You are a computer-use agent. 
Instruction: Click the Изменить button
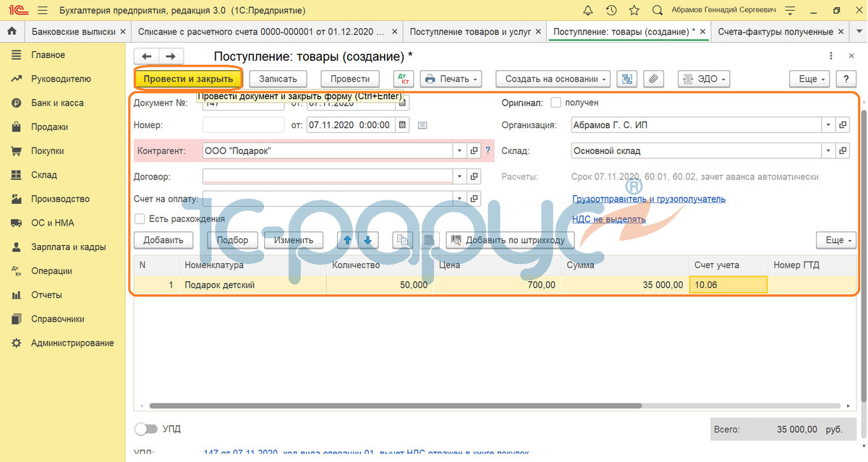tap(294, 240)
